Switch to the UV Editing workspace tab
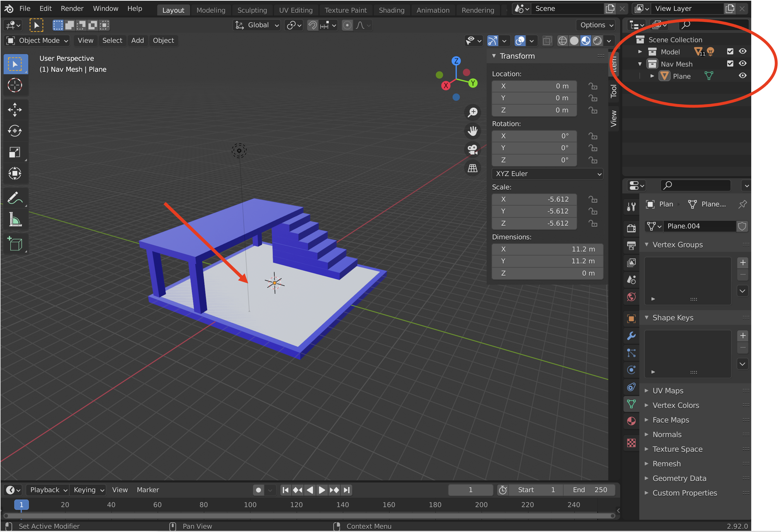The height and width of the screenshot is (532, 781). click(x=296, y=10)
